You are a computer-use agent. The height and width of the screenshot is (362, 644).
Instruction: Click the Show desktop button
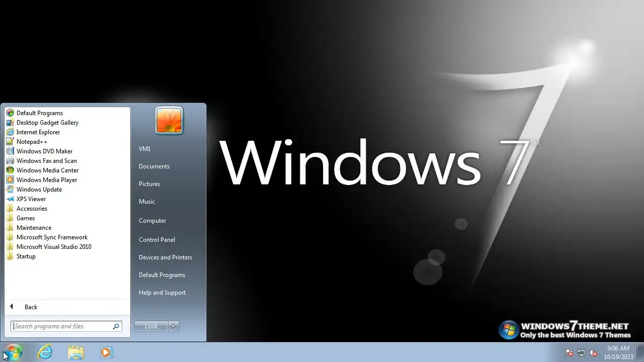point(640,352)
